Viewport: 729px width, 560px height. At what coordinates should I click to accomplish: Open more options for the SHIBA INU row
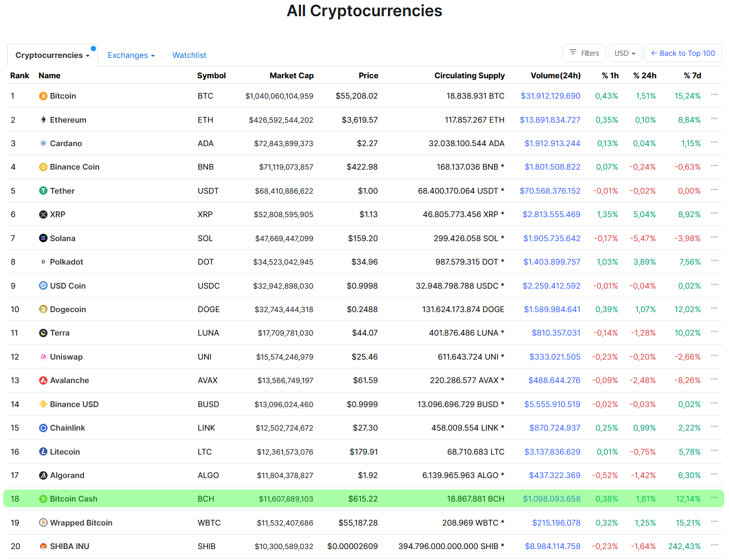(x=714, y=545)
